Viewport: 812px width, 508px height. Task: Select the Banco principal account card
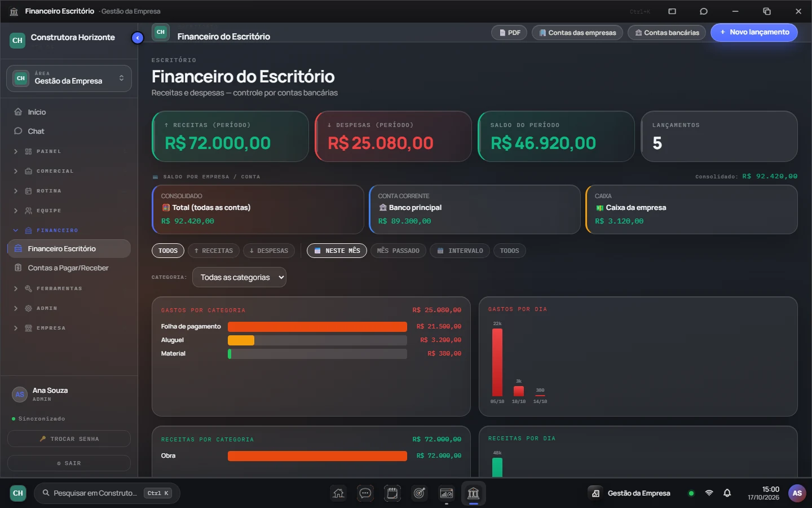[x=475, y=209]
